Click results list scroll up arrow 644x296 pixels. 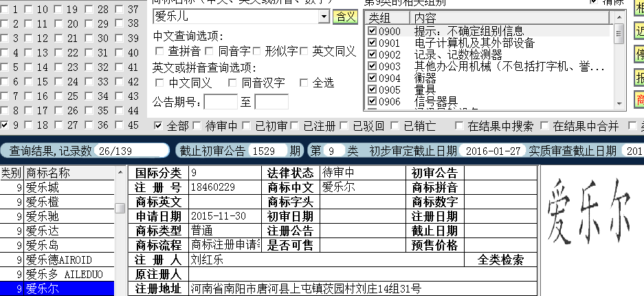click(x=120, y=173)
